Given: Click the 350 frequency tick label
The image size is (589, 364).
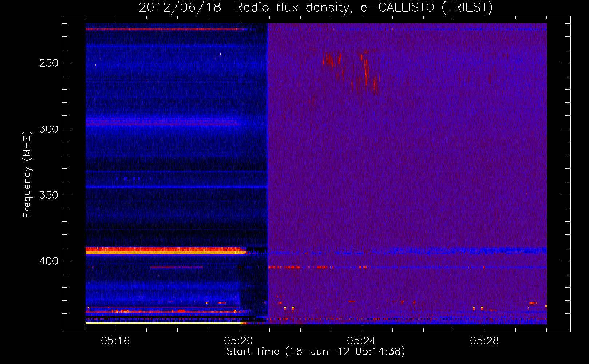Looking at the screenshot, I should 49,195.
